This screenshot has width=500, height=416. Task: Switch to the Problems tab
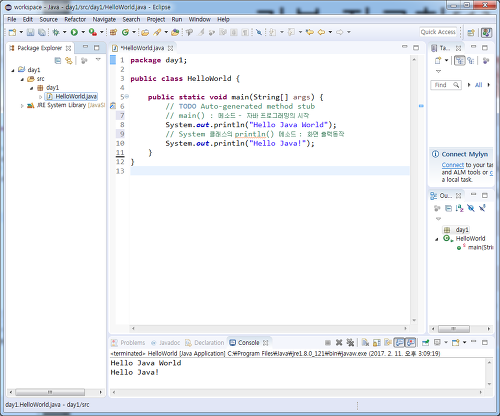(x=128, y=343)
